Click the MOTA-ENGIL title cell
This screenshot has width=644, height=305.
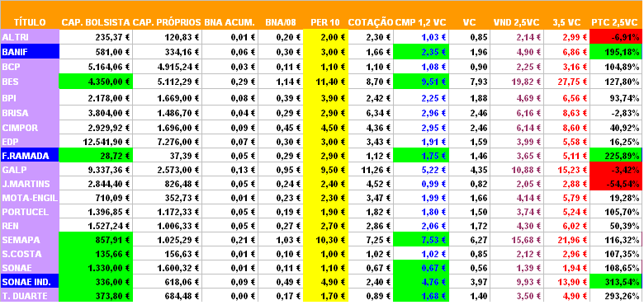[x=30, y=198]
